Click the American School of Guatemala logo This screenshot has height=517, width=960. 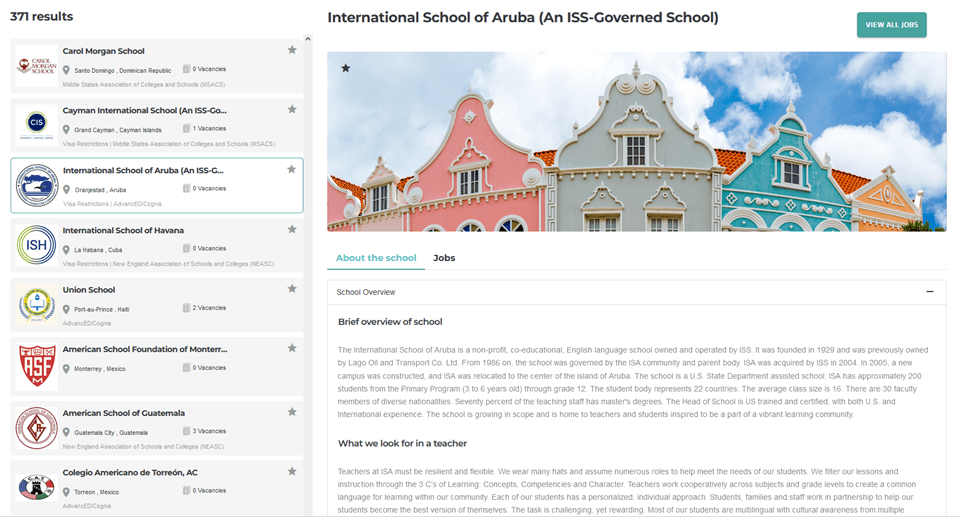tap(37, 428)
